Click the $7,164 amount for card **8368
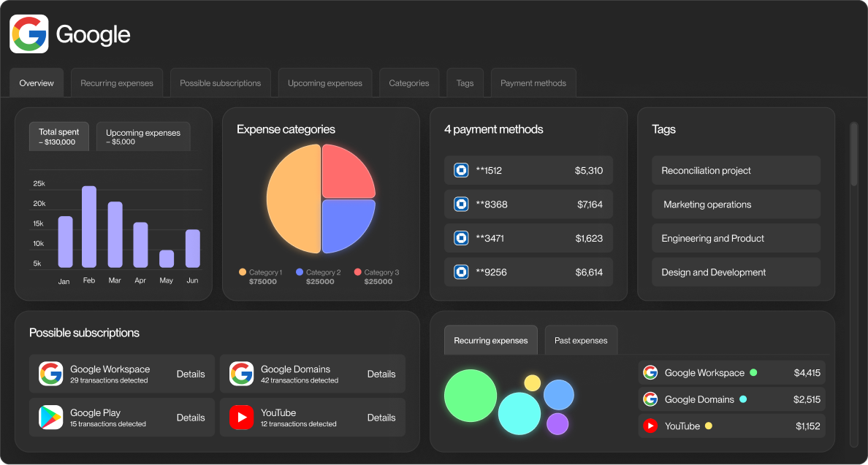The height and width of the screenshot is (465, 868). click(x=590, y=204)
